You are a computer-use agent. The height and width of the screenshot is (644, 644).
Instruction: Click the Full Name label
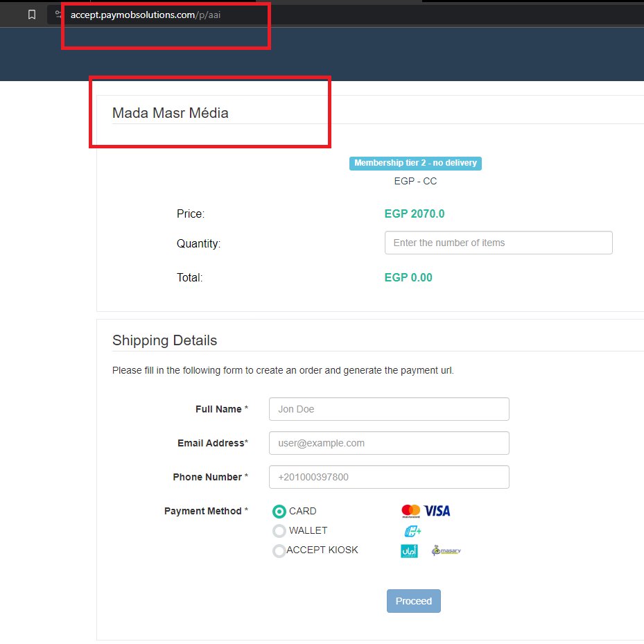221,409
